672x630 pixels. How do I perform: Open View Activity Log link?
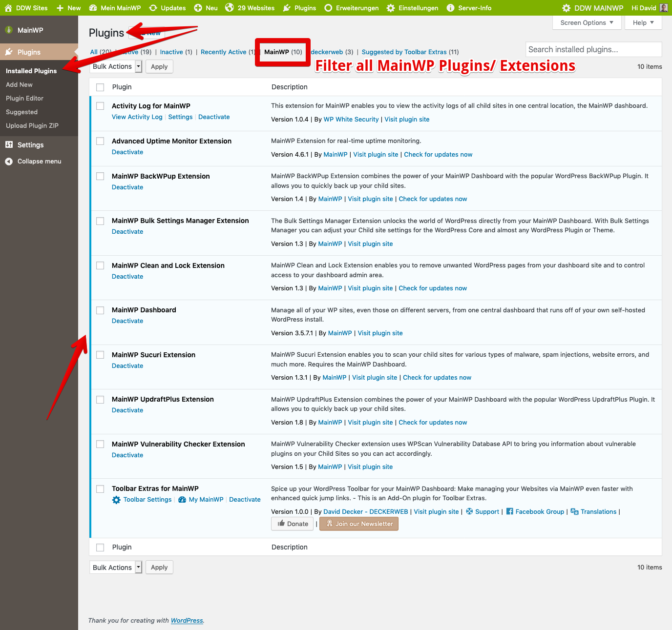[137, 117]
